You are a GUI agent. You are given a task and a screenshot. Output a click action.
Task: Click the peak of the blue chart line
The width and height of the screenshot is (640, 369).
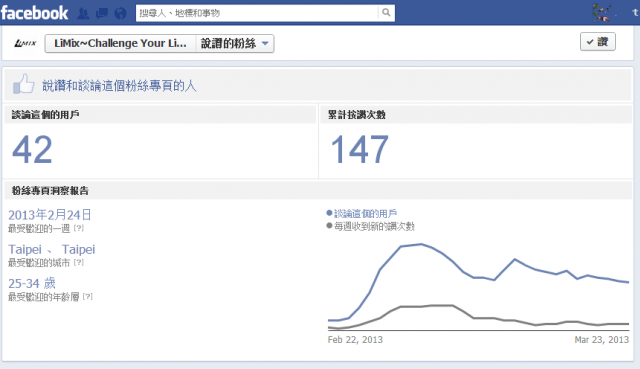coord(421,244)
